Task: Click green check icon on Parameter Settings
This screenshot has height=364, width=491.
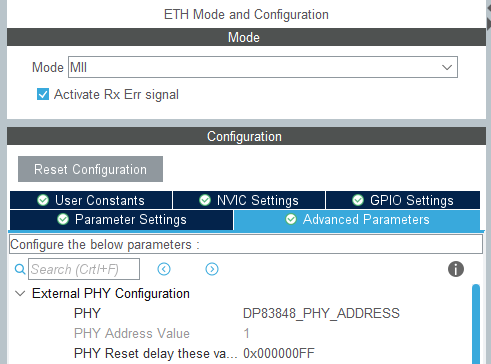Action: tap(63, 219)
